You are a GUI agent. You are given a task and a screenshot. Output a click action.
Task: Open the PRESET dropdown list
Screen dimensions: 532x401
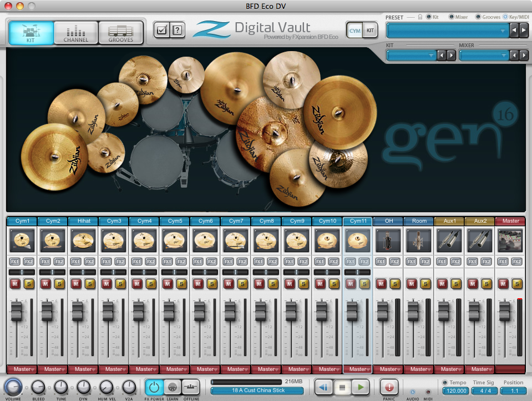point(448,31)
